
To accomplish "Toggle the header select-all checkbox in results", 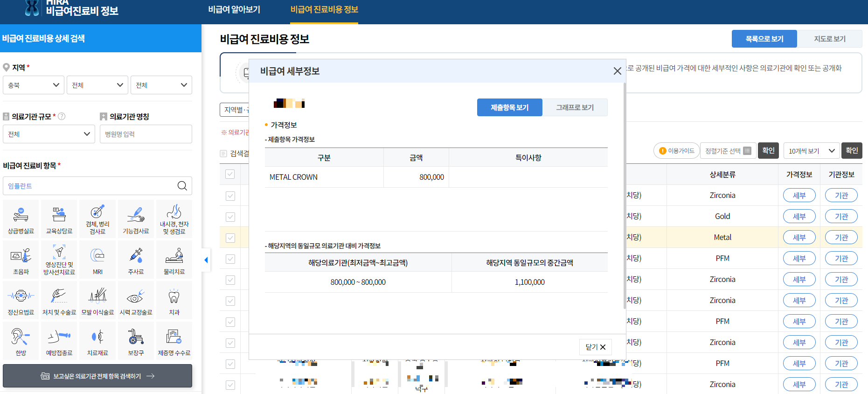I will coord(230,174).
